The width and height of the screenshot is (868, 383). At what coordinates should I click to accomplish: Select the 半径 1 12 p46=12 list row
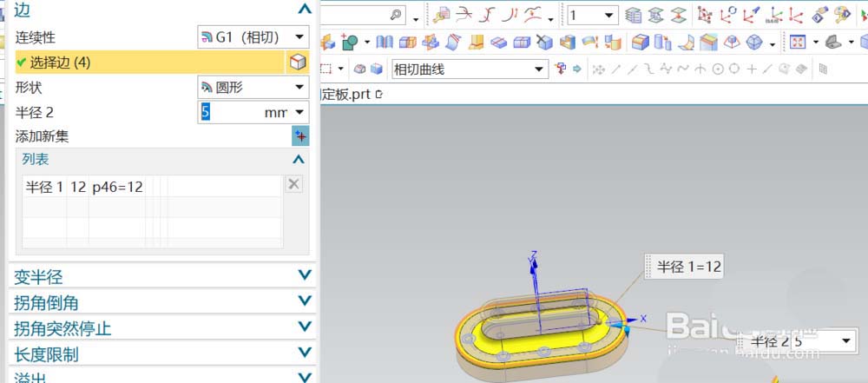point(152,188)
